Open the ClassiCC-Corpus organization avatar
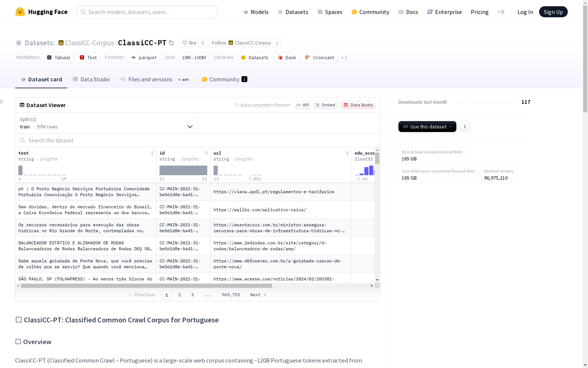This screenshot has width=588, height=368. [x=61, y=43]
